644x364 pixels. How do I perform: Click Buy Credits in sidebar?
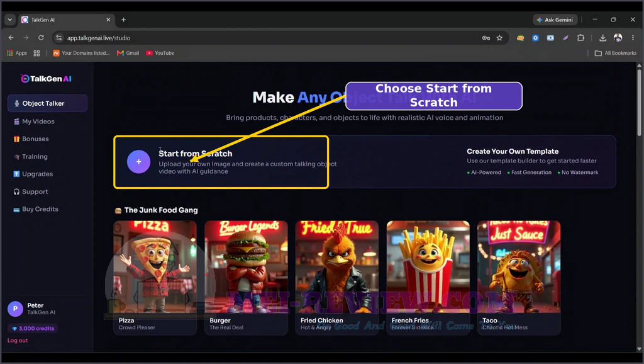36,209
